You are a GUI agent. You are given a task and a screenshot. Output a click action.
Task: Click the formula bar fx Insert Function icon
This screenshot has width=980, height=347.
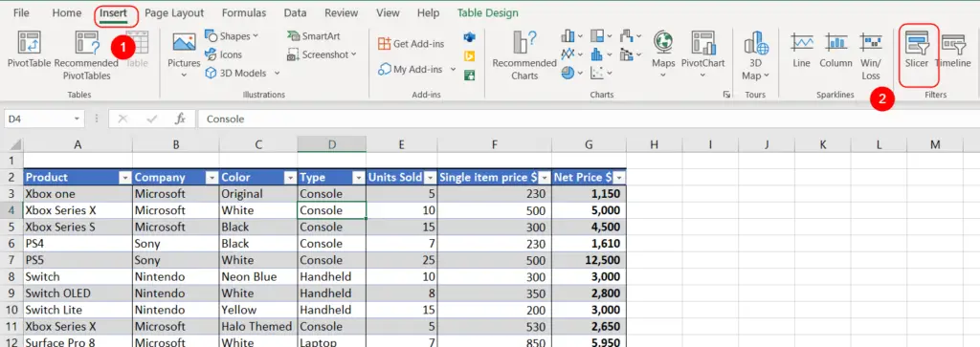(180, 119)
